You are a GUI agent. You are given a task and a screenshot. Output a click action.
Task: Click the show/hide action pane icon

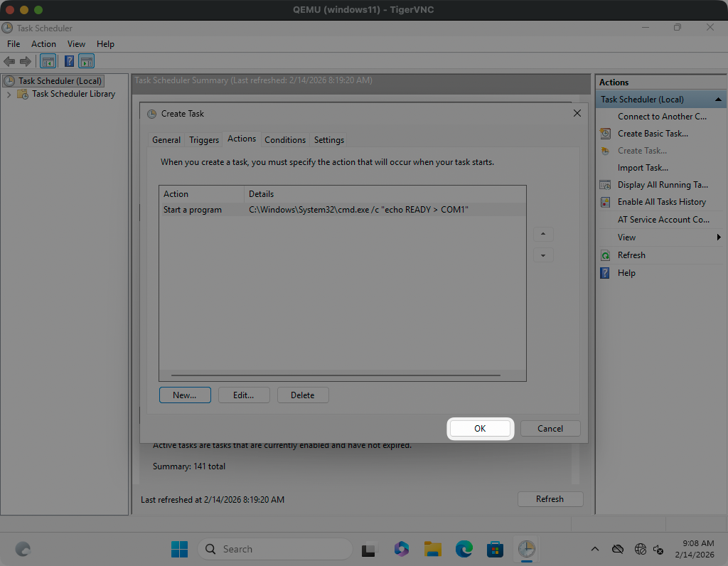(87, 62)
